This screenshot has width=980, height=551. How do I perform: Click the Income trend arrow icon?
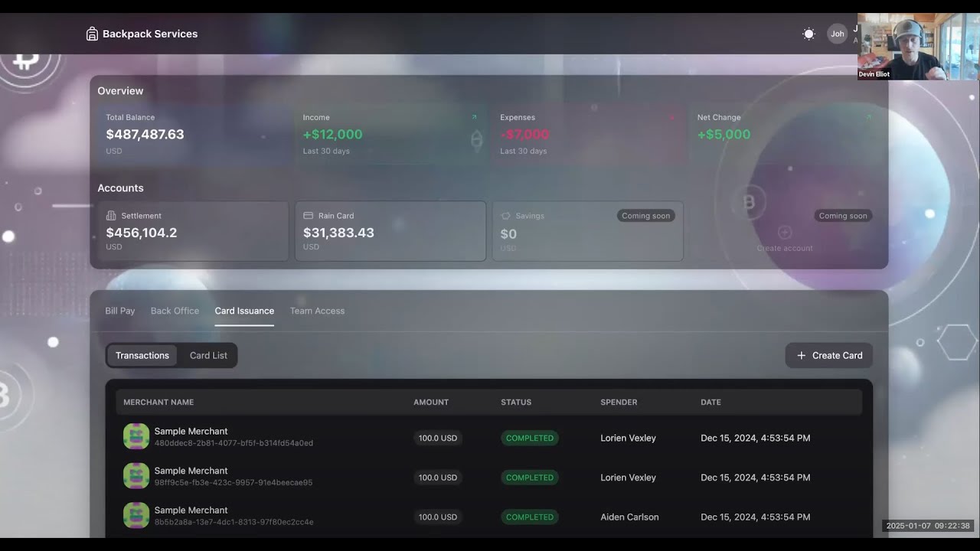tap(474, 117)
